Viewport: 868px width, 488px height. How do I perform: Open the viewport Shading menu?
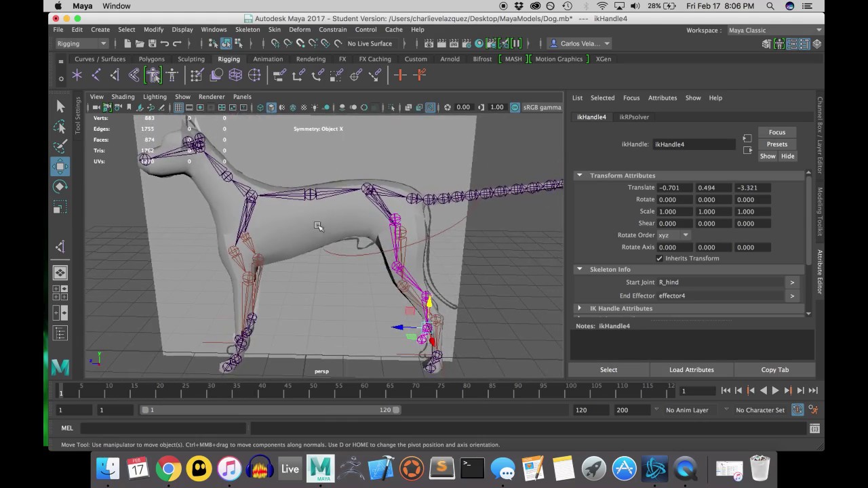click(x=123, y=97)
